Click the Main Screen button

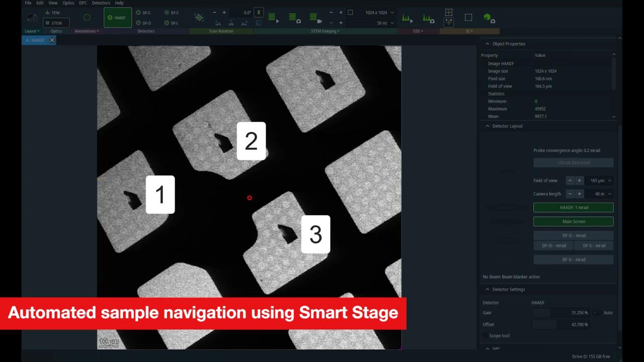[x=573, y=221]
